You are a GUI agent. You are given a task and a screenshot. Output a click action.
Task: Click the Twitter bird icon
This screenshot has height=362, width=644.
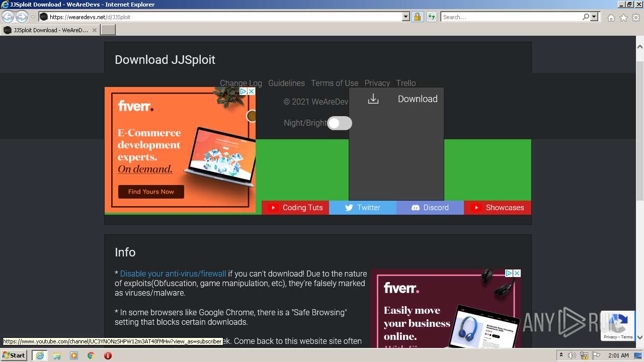coord(349,208)
